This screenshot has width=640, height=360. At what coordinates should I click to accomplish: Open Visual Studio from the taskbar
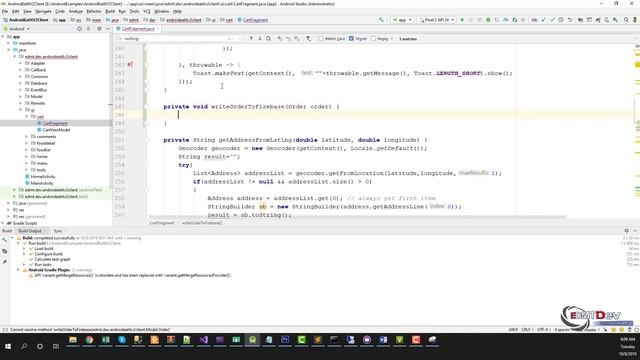click(x=203, y=340)
